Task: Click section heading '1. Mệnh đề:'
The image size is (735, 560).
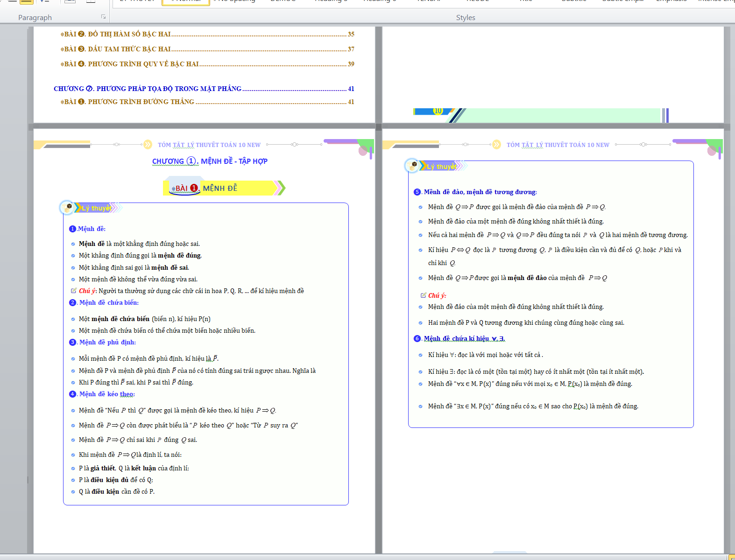Action: point(87,229)
